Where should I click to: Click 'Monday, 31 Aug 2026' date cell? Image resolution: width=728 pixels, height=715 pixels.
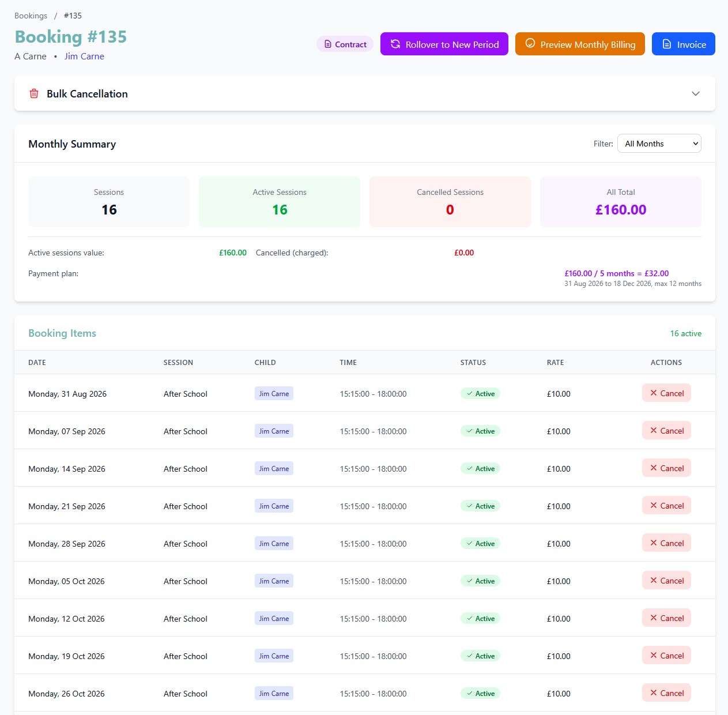pos(67,394)
